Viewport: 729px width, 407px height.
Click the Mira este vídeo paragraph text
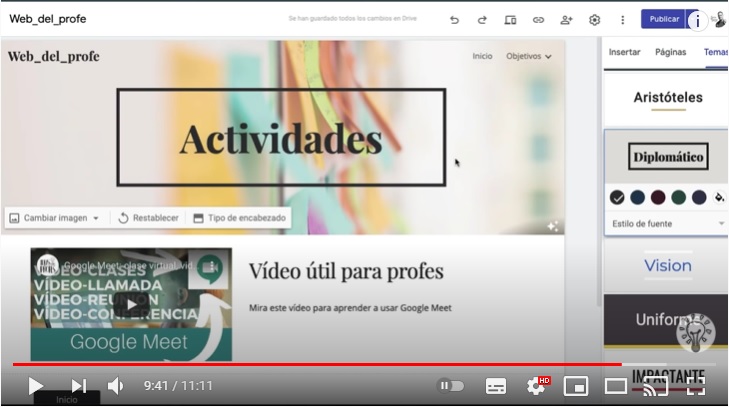(x=350, y=308)
